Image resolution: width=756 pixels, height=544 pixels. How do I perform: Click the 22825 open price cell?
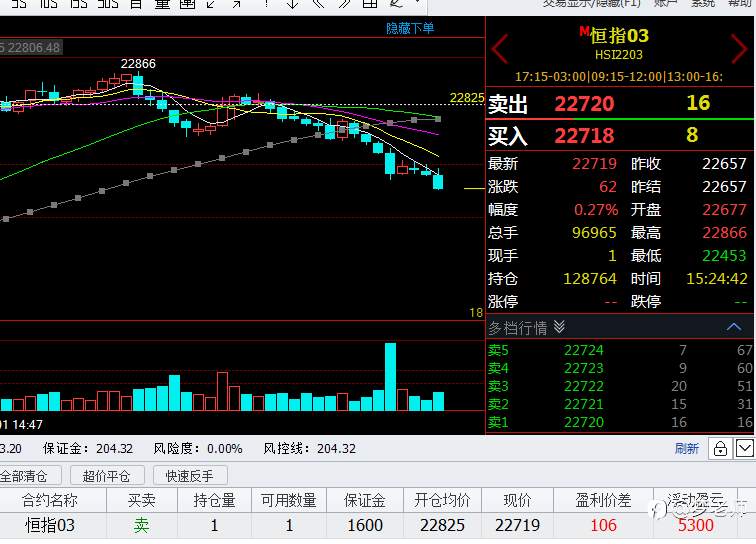[x=442, y=525]
